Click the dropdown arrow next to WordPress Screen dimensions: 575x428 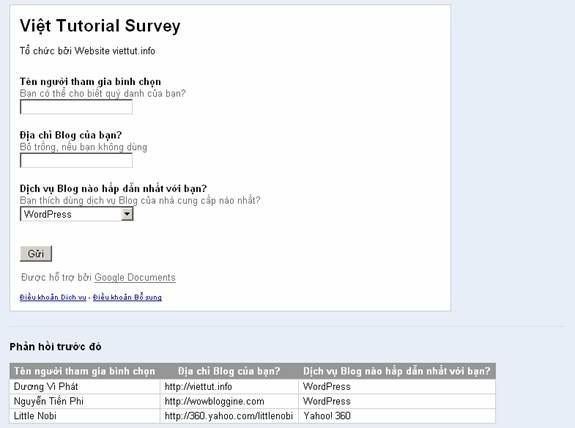click(x=127, y=214)
